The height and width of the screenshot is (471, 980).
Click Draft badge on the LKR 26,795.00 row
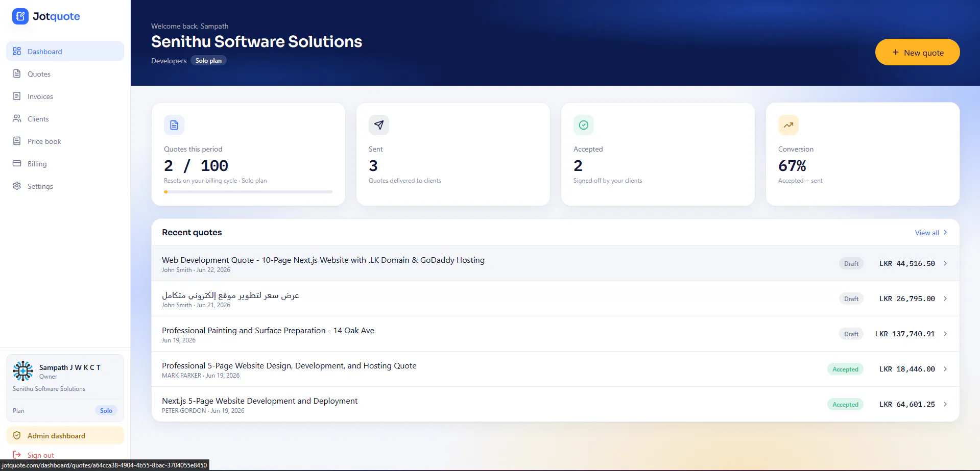[x=851, y=299]
